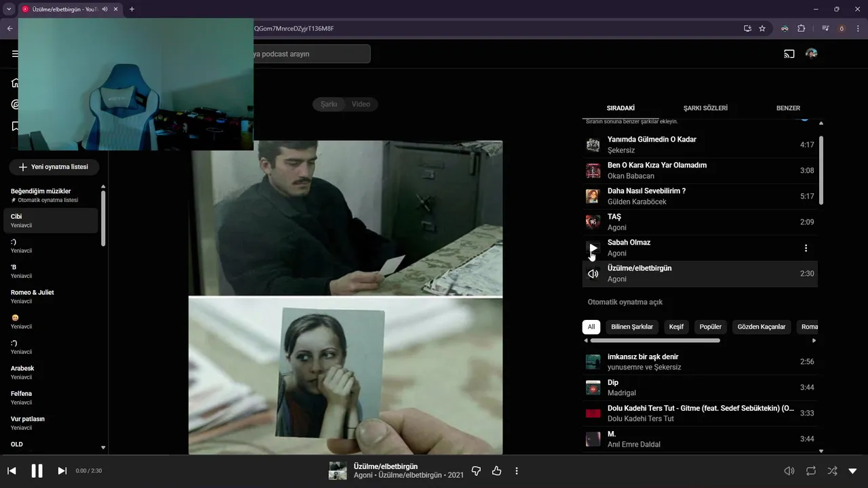Open the Romeo & Juliet playlist

point(51,296)
